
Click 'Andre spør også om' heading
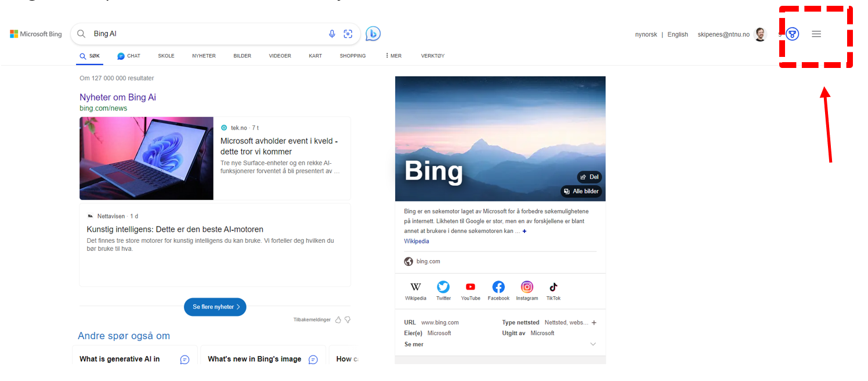coord(124,336)
